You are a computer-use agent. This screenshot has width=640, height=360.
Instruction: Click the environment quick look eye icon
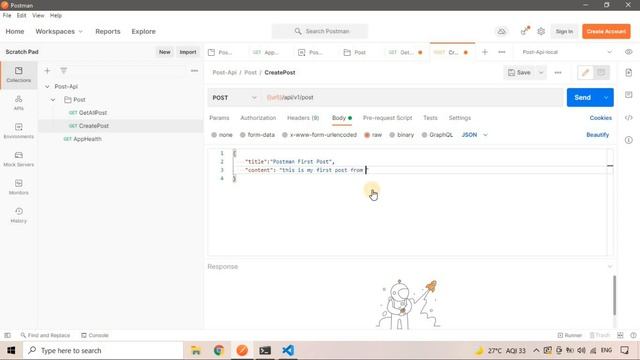point(629,52)
